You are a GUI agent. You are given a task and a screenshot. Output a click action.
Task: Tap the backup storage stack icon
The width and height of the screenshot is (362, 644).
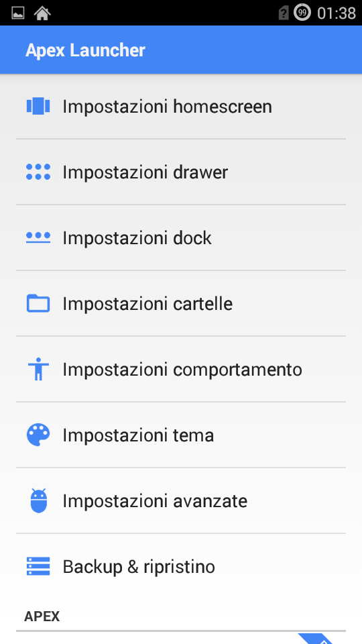[38, 566]
